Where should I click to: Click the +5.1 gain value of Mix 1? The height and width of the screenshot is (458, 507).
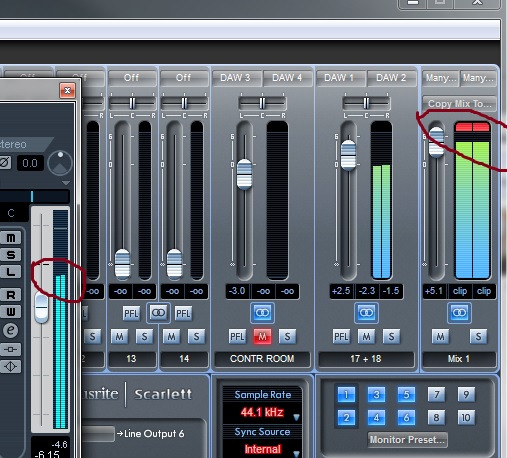[x=434, y=291]
